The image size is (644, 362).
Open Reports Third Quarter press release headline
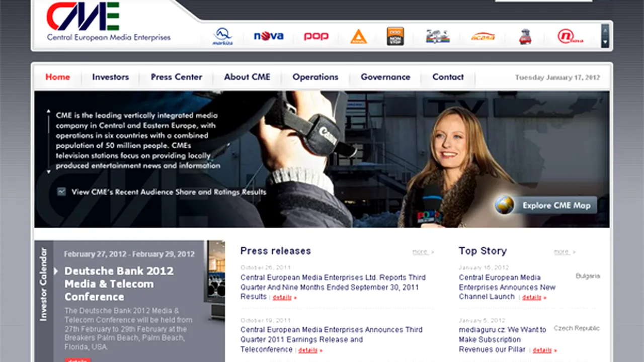click(x=333, y=287)
